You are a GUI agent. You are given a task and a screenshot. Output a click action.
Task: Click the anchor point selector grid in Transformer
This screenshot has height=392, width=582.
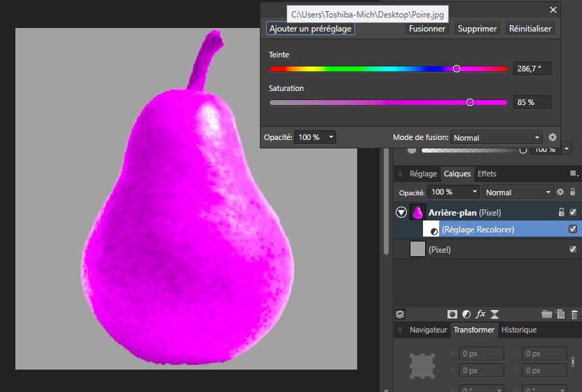[x=422, y=365]
